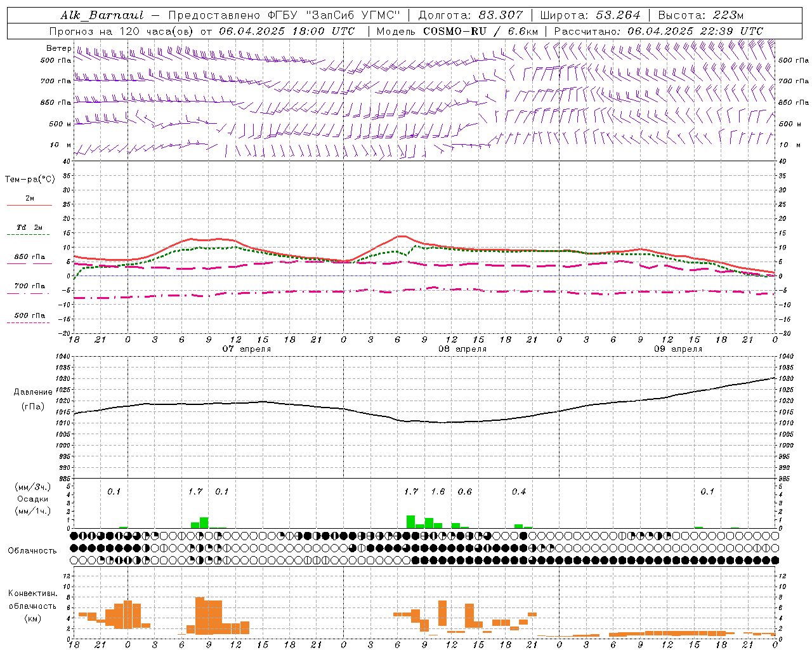
Task: Click the Тем-ра(°C) axis title
Action: coord(30,180)
